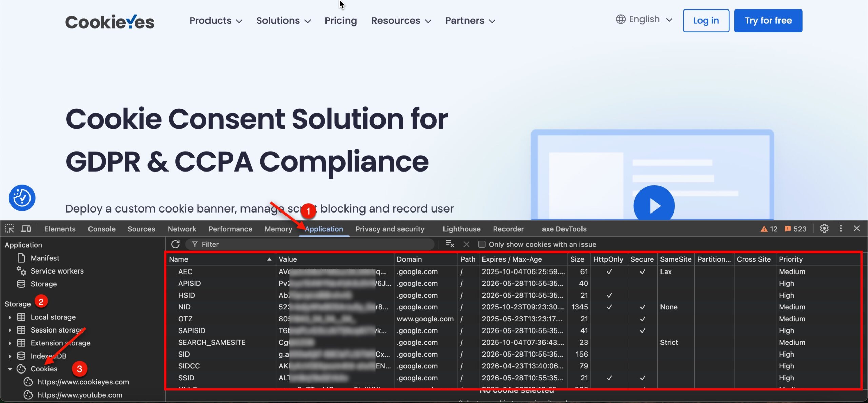Click the refresh cookies icon

point(175,244)
